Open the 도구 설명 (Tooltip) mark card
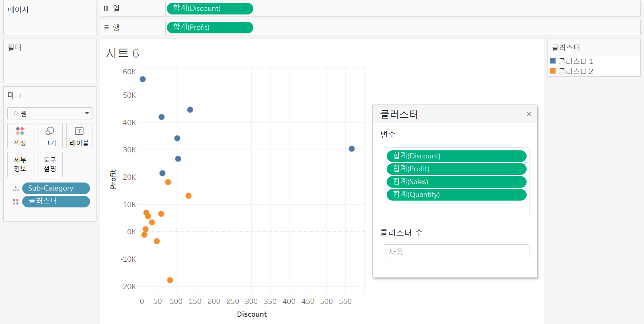The image size is (644, 324). 50,164
